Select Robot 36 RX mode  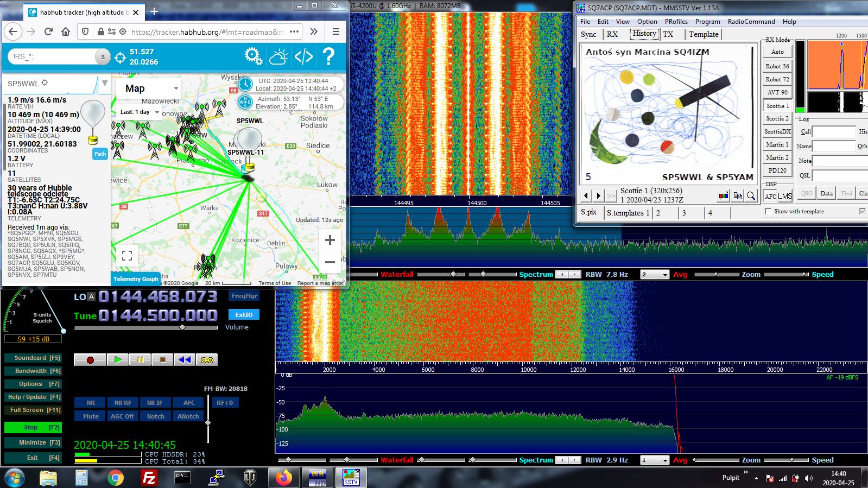[777, 66]
